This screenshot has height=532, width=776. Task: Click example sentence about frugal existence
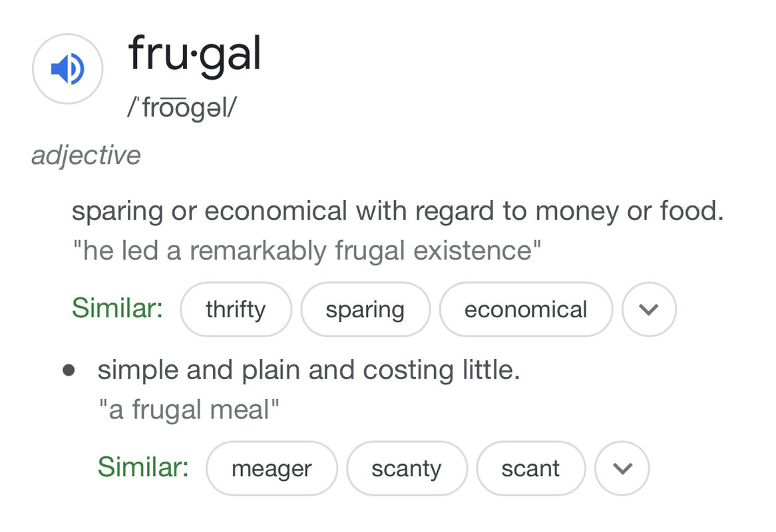[307, 250]
